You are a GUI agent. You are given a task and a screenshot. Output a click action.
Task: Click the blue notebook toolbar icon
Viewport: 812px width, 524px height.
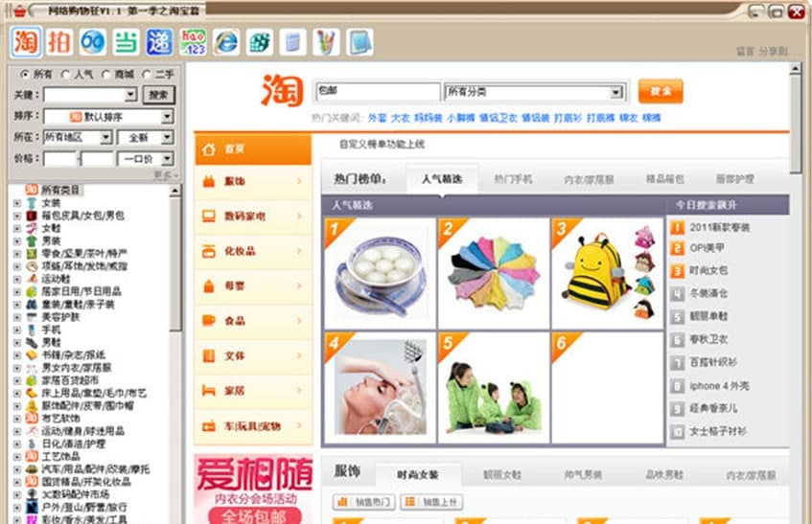(x=360, y=42)
